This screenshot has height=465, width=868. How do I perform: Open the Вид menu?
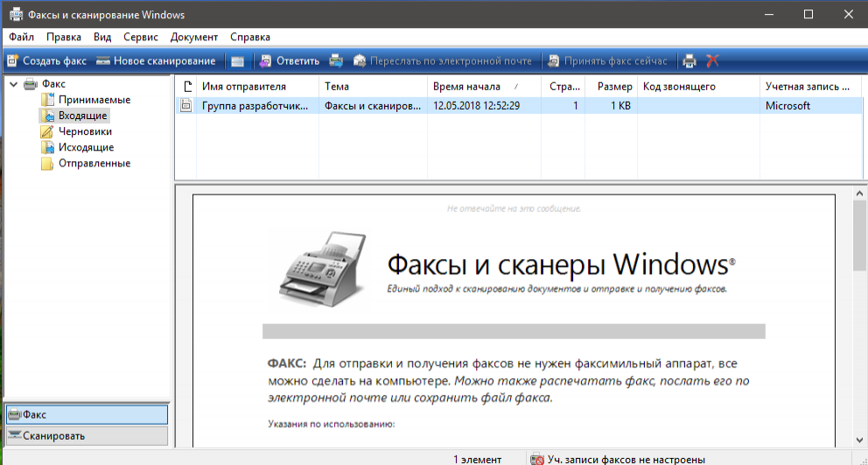point(102,37)
